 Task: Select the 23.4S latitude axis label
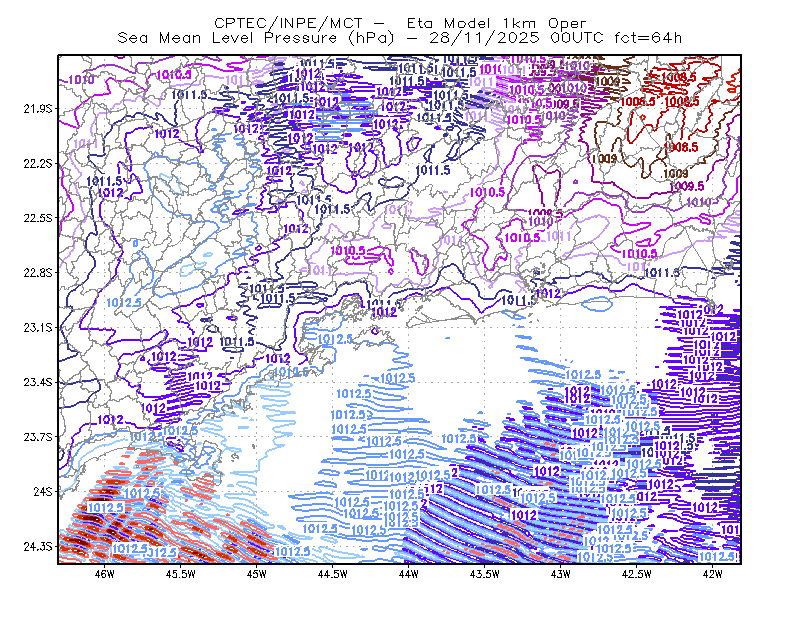coord(37,382)
